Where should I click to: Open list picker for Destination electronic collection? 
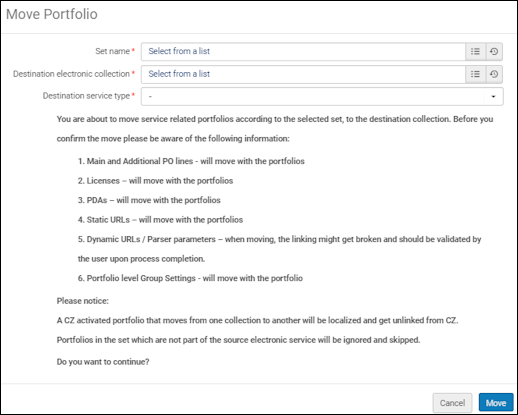coord(475,74)
